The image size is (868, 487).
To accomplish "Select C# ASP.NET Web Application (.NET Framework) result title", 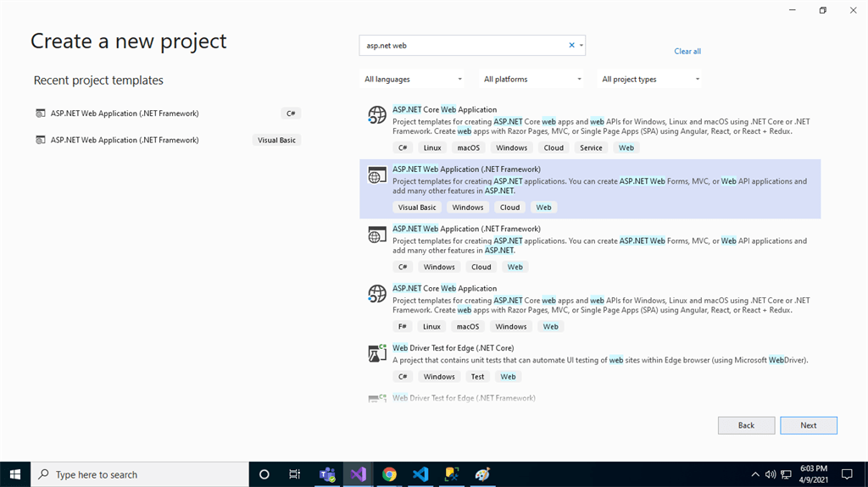I will (467, 229).
